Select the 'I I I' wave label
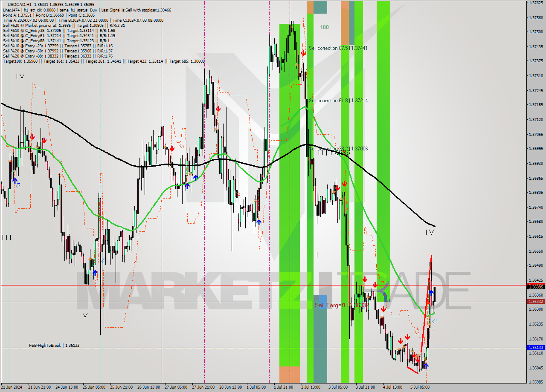Image resolution: width=546 pixels, height=392 pixels. (6, 237)
